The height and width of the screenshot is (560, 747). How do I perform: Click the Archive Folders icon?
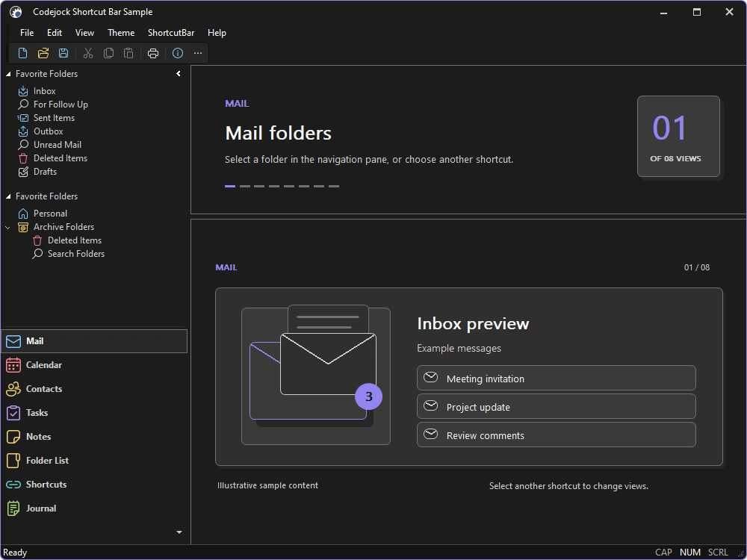tap(23, 227)
